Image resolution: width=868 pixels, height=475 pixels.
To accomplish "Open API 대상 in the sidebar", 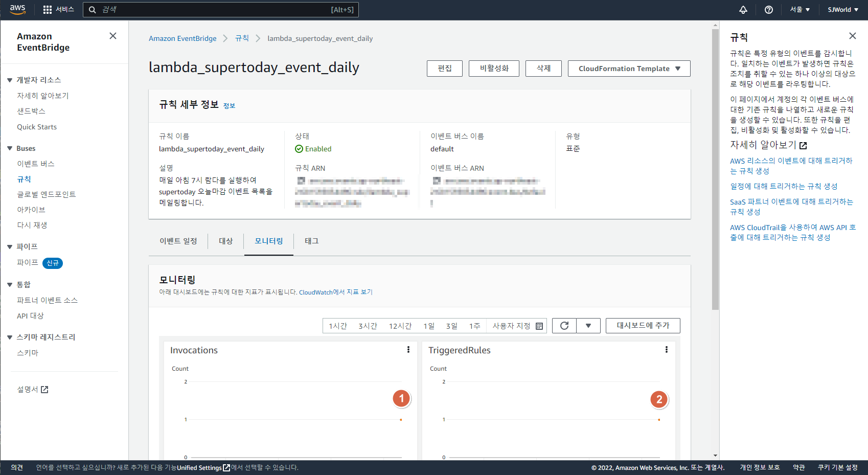I will 30,316.
